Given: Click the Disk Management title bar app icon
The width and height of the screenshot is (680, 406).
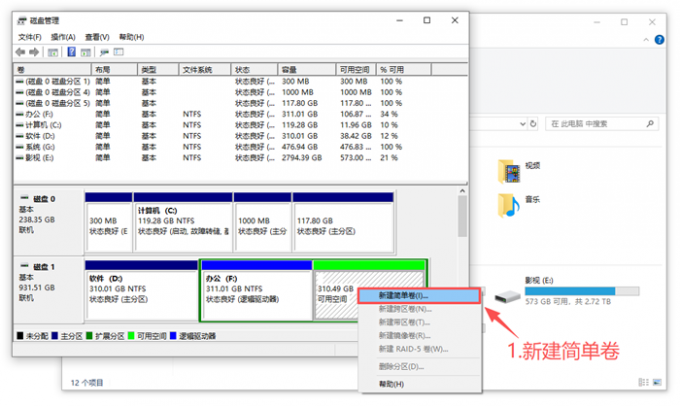Looking at the screenshot, I should tap(22, 20).
